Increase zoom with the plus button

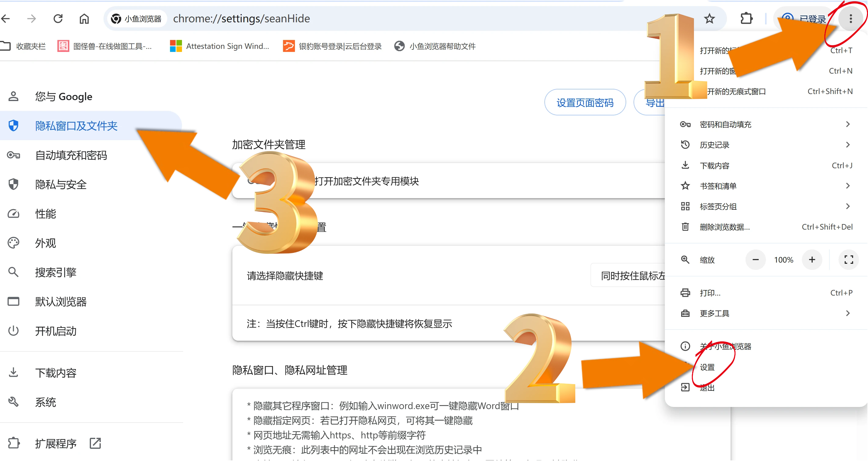point(812,260)
